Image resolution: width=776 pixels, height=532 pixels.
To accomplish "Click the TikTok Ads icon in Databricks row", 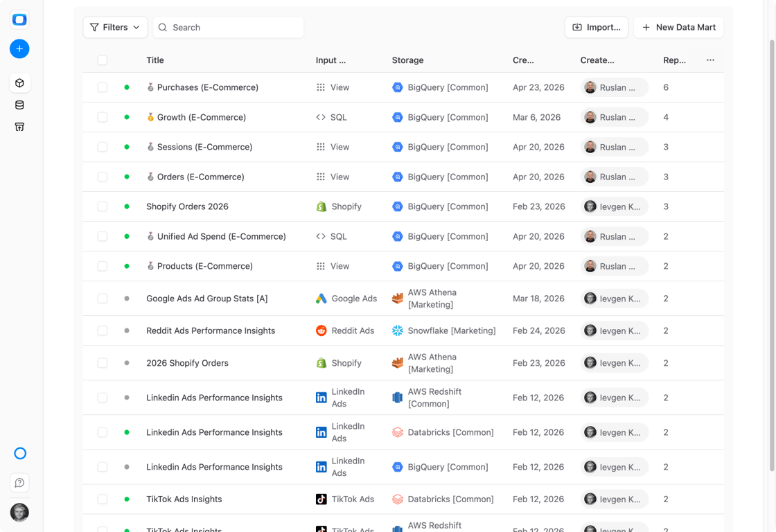I will tap(321, 499).
